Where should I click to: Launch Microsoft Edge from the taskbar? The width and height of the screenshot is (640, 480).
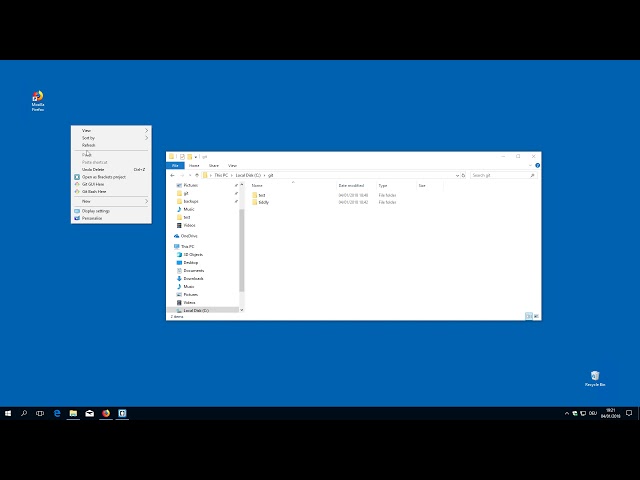coord(57,413)
